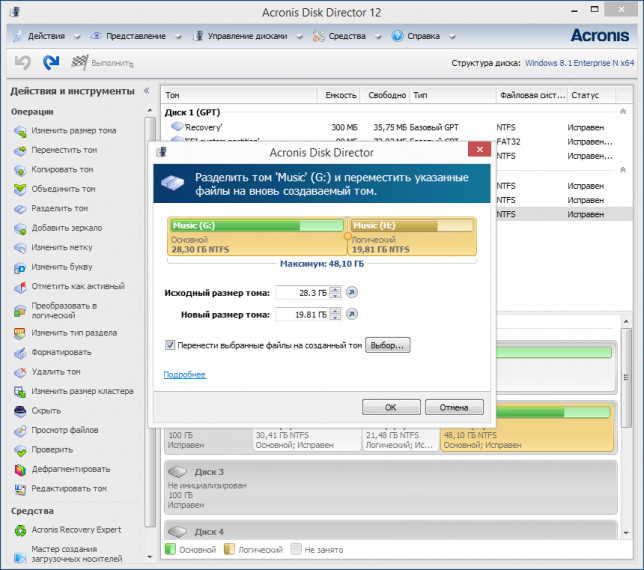
Task: Toggle Перенести выбранные файлы на созданный том checkbox
Action: [170, 345]
